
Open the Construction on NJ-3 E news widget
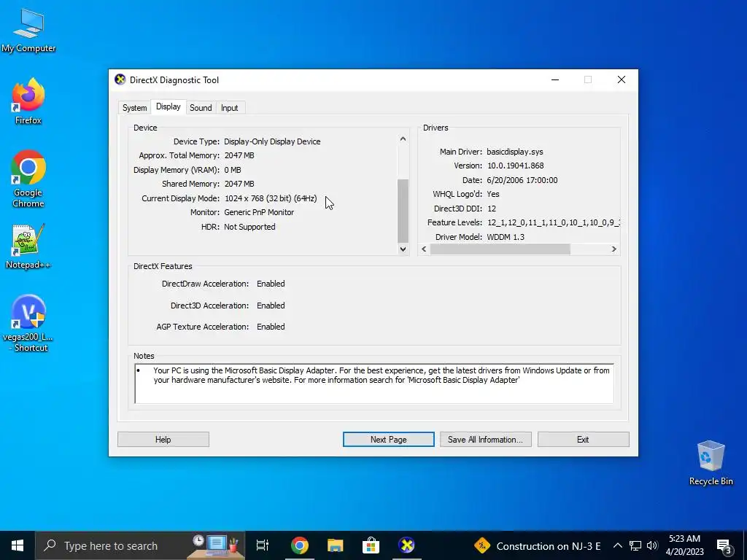click(538, 545)
